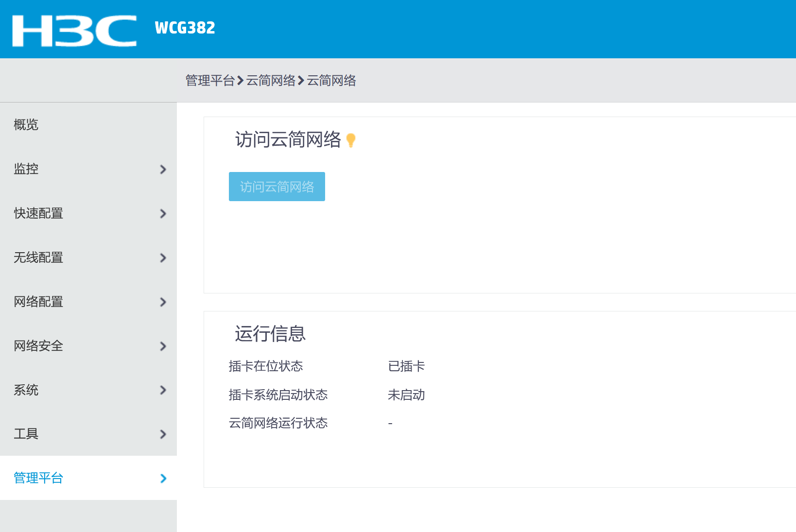Expand the 网络配置 chevron arrow

pyautogui.click(x=163, y=302)
